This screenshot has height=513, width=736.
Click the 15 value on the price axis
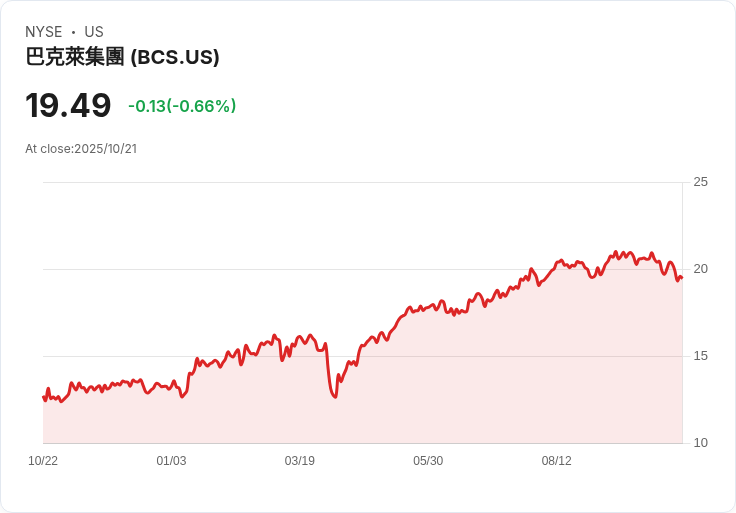[x=700, y=356]
